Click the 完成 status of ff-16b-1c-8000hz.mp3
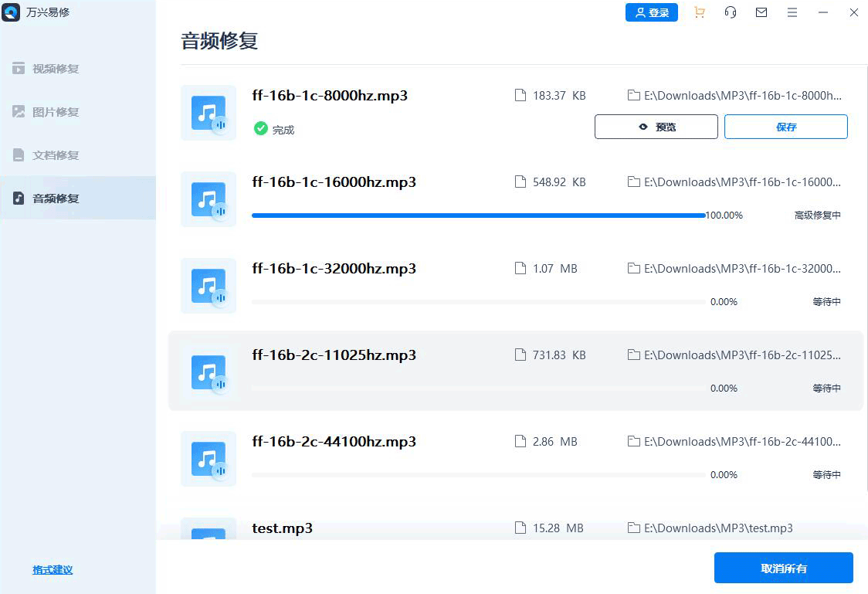 coord(276,129)
